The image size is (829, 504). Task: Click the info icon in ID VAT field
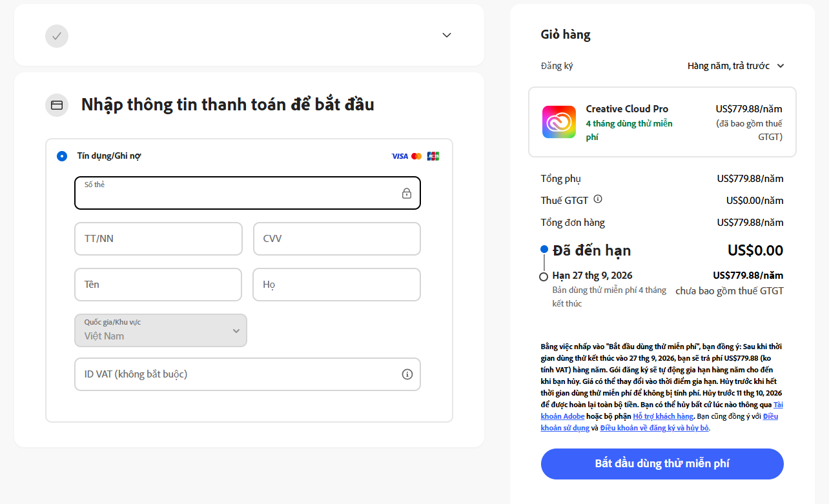(x=407, y=374)
